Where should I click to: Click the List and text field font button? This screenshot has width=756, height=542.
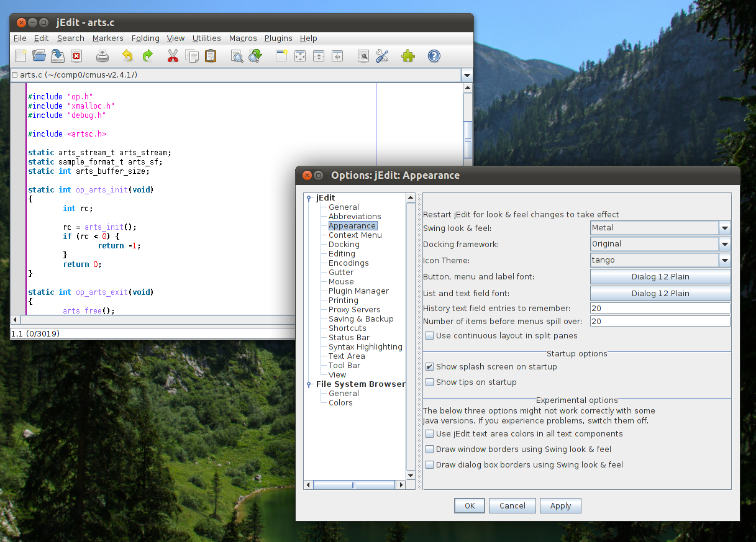(660, 294)
